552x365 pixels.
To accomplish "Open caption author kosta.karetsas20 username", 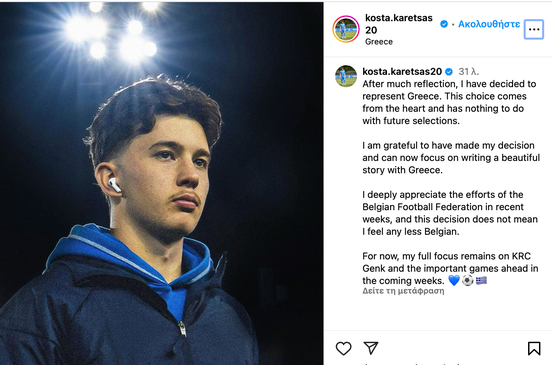I will pyautogui.click(x=402, y=71).
